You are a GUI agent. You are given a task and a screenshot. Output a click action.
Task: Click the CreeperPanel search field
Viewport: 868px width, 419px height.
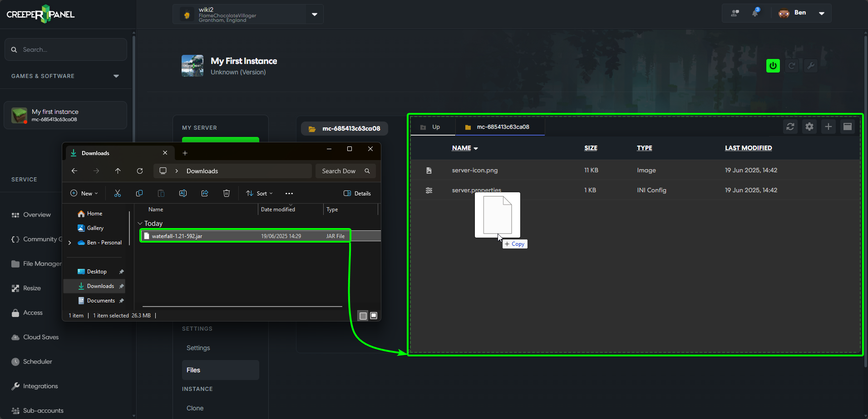(x=66, y=49)
